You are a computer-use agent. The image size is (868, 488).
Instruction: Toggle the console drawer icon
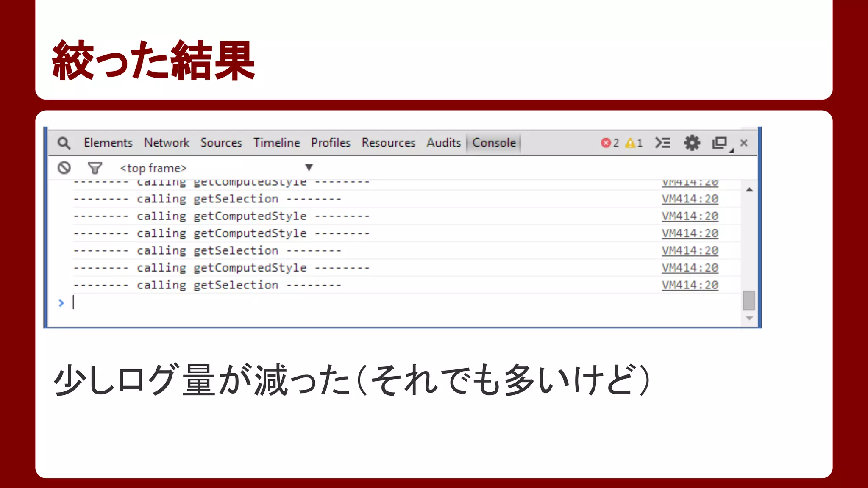662,143
